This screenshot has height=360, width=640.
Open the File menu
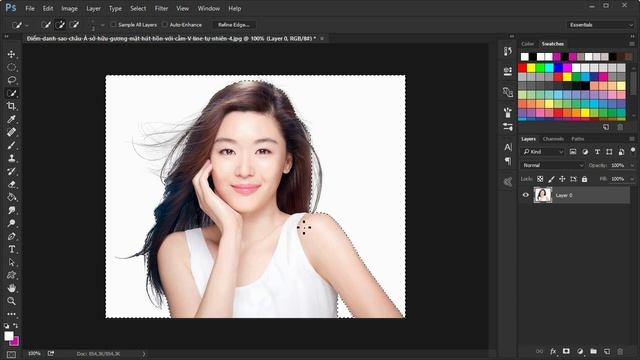coord(30,8)
